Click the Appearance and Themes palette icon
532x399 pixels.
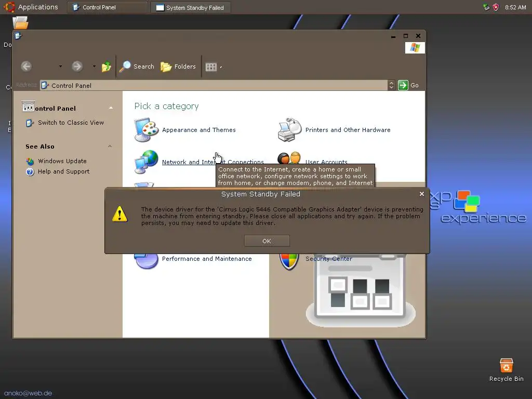[146, 129]
